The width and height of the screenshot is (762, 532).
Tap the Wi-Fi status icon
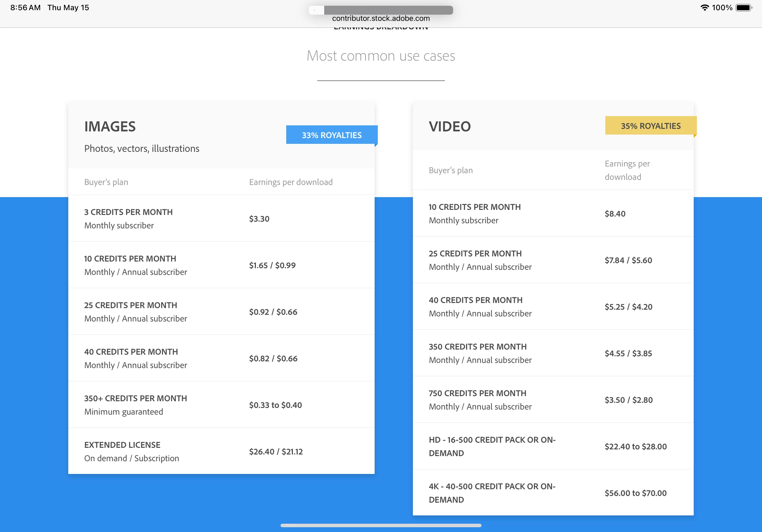point(704,8)
